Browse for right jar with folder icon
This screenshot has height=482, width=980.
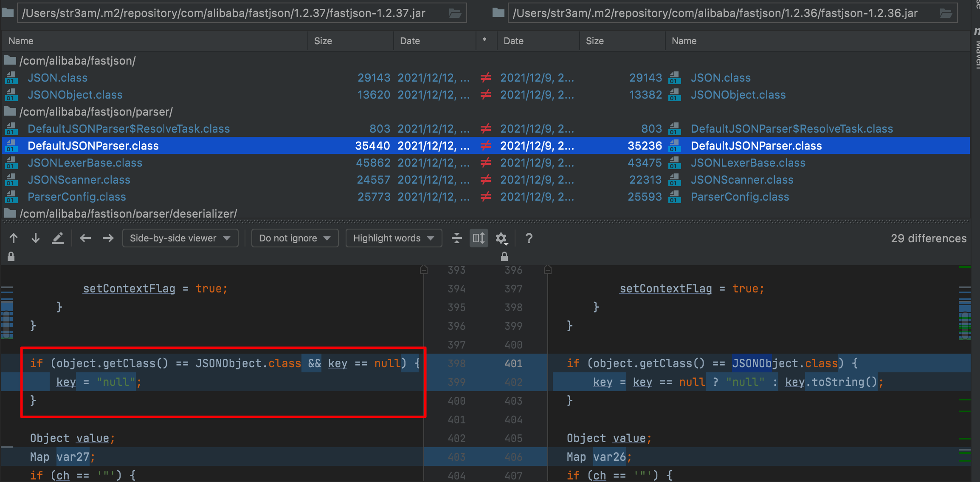tap(946, 13)
